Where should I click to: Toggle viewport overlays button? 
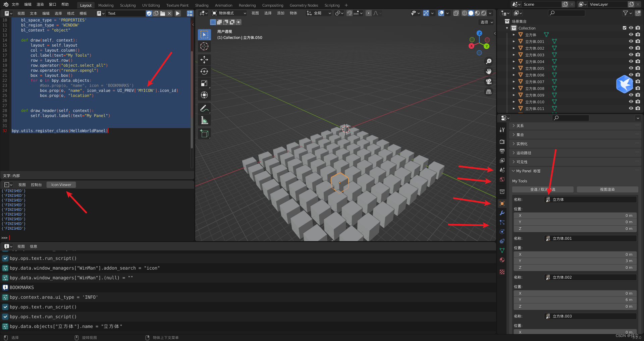click(x=441, y=13)
